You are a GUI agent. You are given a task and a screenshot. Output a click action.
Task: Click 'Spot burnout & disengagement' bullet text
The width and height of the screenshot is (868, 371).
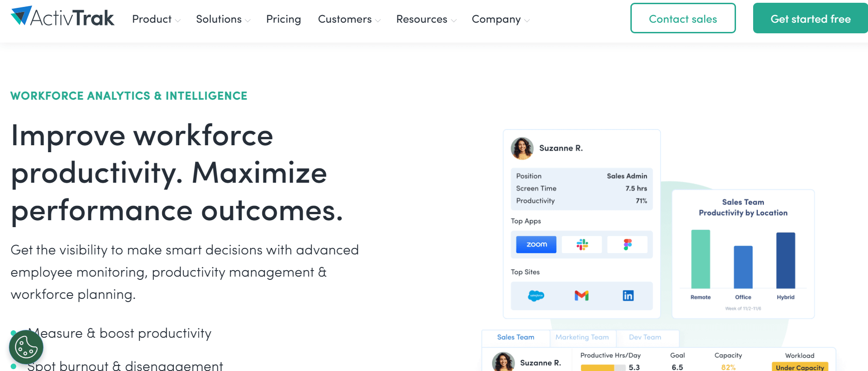(125, 365)
